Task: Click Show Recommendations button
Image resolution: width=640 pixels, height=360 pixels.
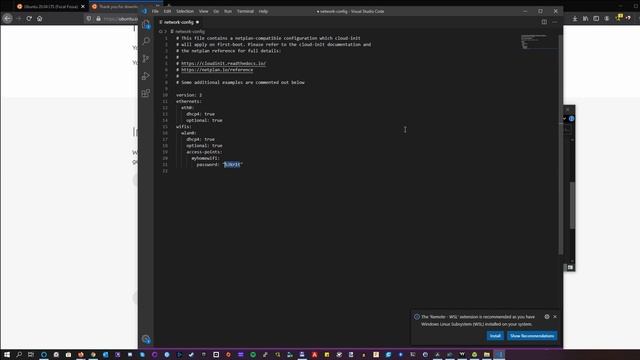Action: pos(532,336)
